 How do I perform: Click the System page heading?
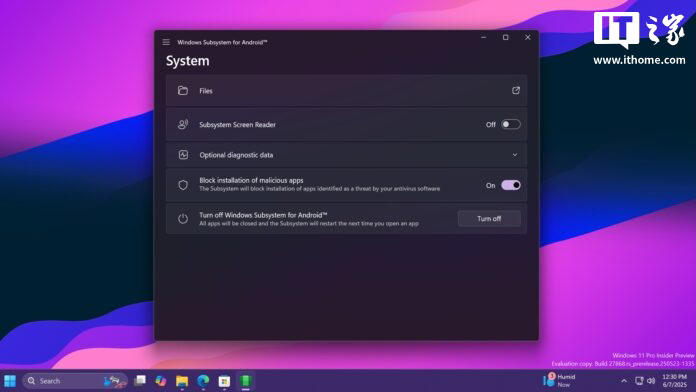click(x=187, y=61)
